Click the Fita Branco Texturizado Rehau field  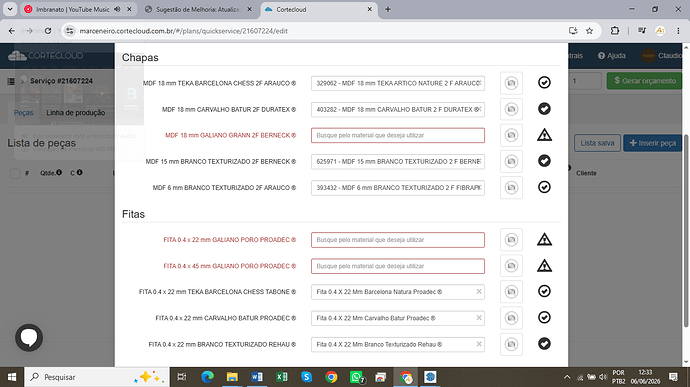(x=398, y=344)
